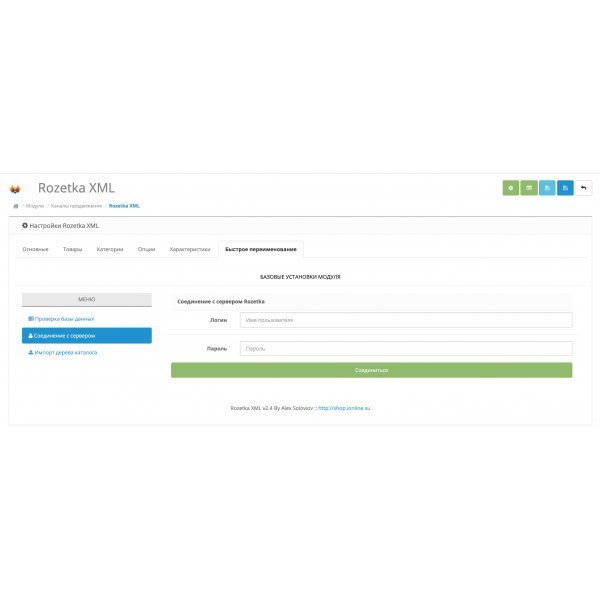Switch to the Опции tab
The height and width of the screenshot is (600, 600).
coord(147,249)
